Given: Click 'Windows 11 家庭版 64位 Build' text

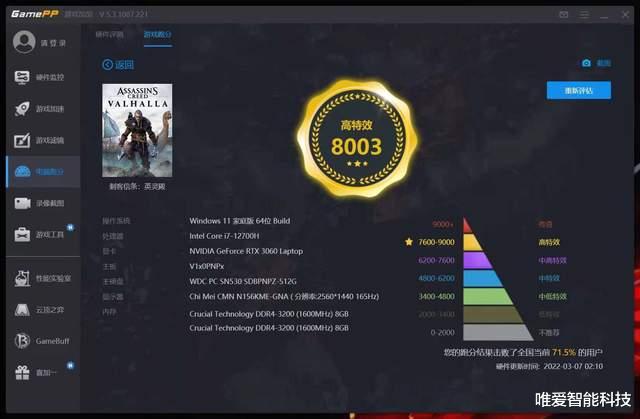Looking at the screenshot, I should click(x=240, y=221).
